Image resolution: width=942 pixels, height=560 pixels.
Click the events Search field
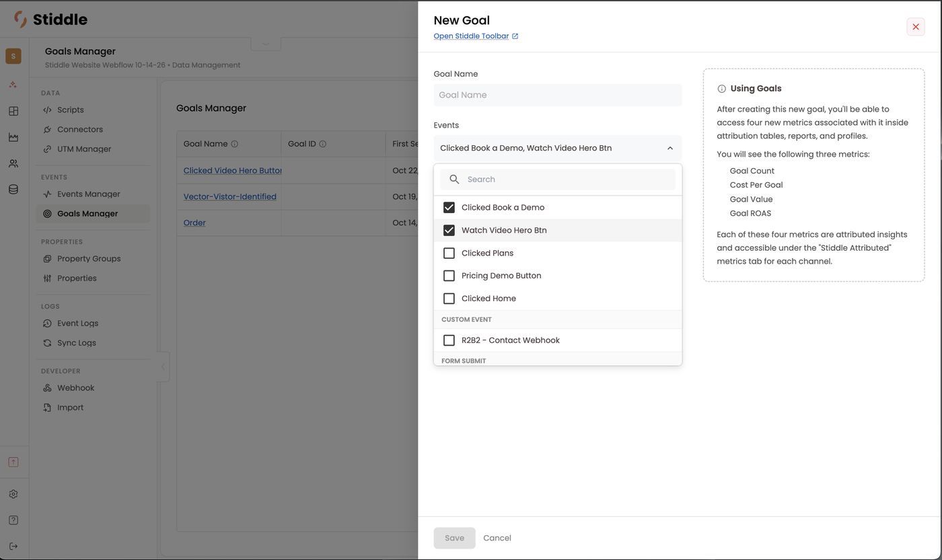click(558, 179)
